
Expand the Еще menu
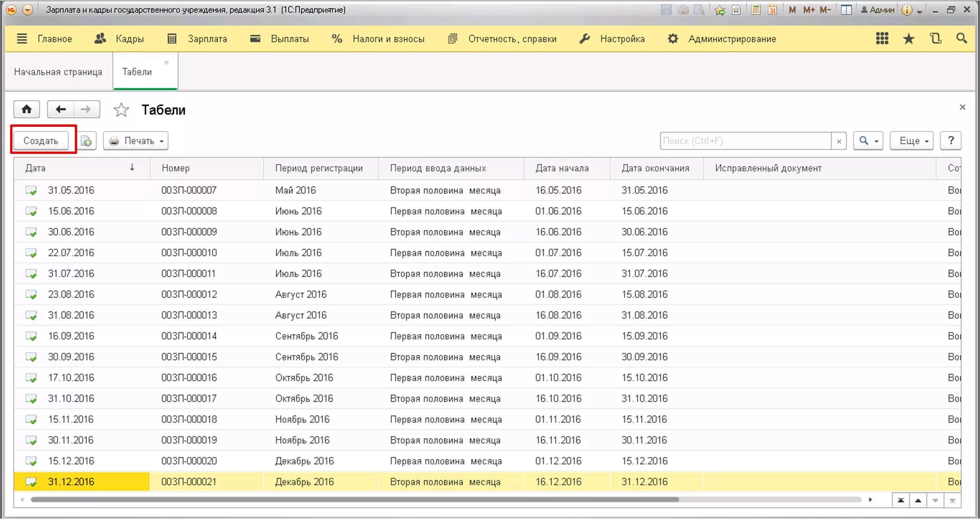point(912,141)
